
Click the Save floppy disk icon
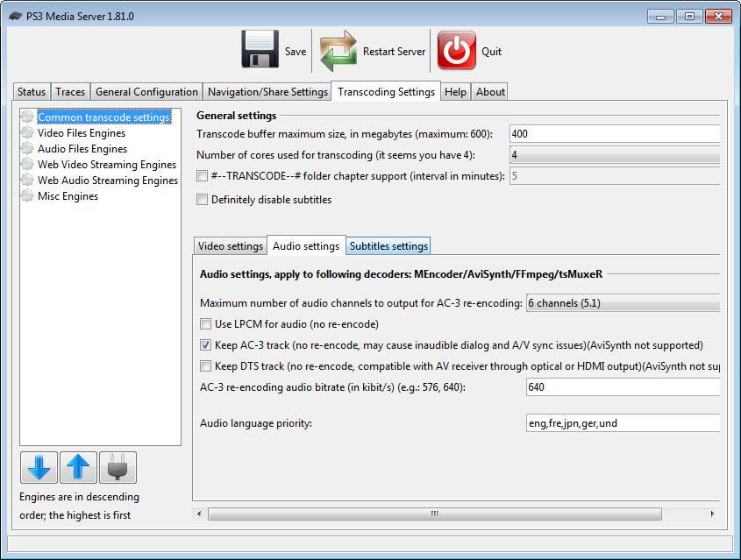(260, 50)
